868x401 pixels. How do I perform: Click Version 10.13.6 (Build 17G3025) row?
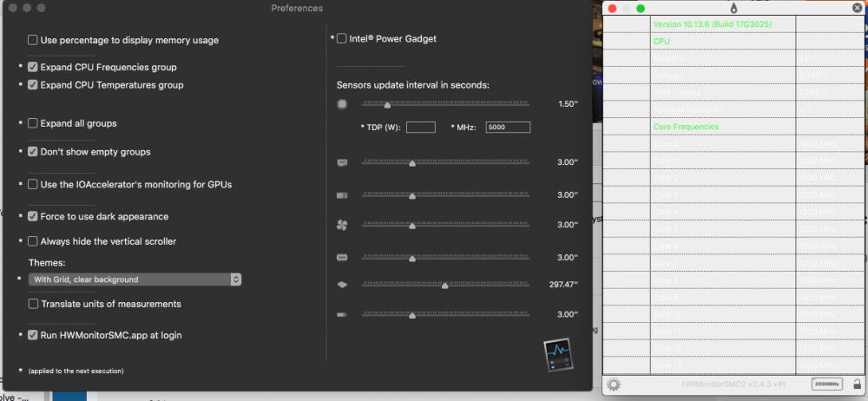[x=733, y=23]
